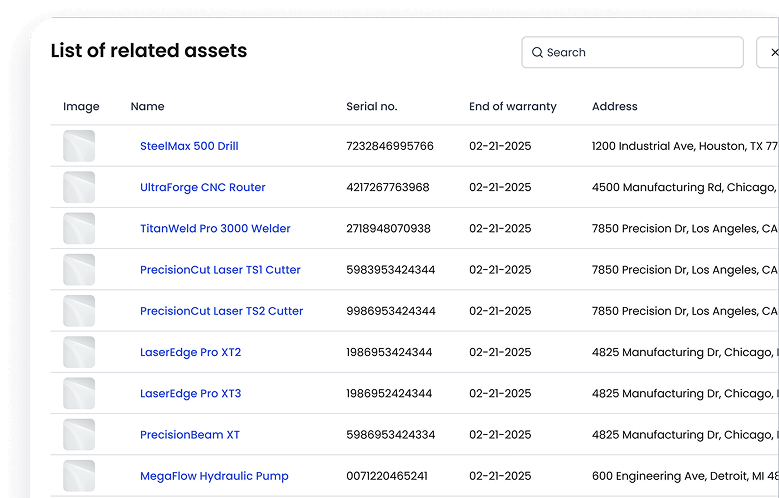Screen dimensions: 779x498
Task: Click the magnifier icon in Search box
Action: point(537,52)
